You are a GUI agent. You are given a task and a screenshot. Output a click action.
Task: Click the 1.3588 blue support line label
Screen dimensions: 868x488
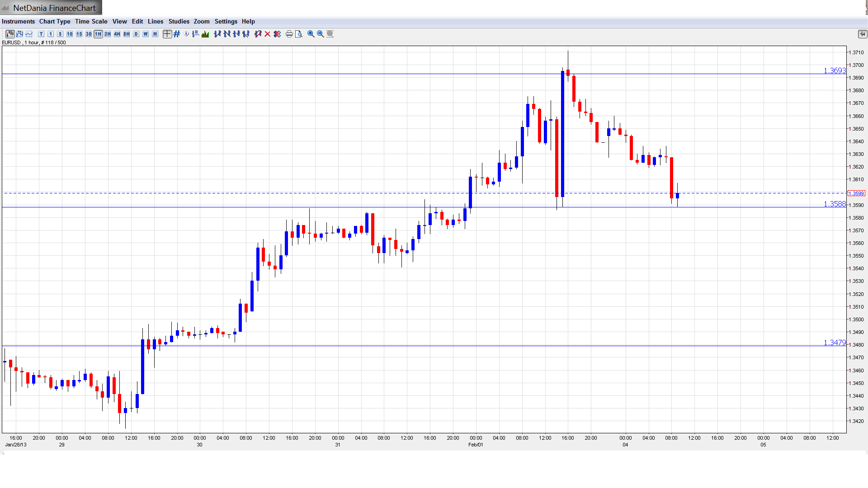coord(834,204)
